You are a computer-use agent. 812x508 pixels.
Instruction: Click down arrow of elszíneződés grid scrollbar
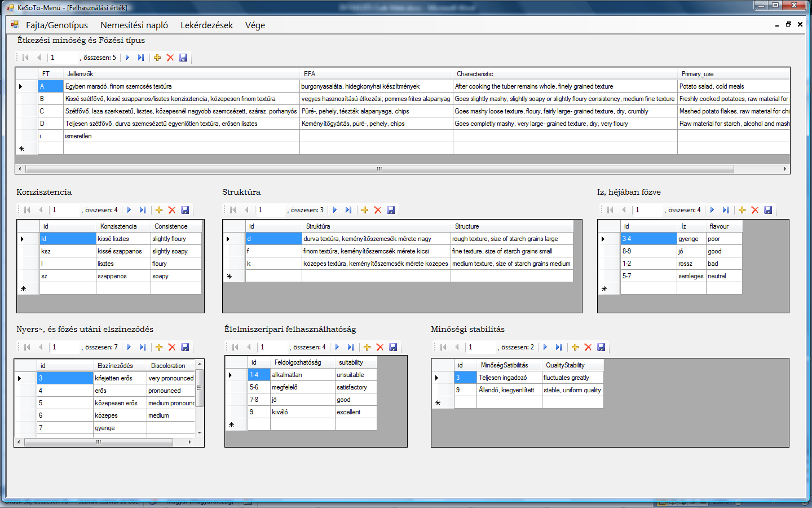point(200,433)
